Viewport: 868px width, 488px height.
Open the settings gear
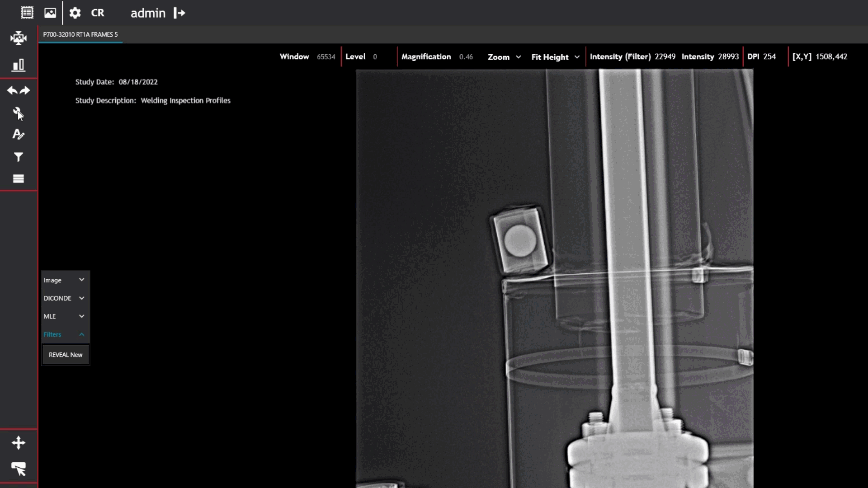pyautogui.click(x=75, y=13)
